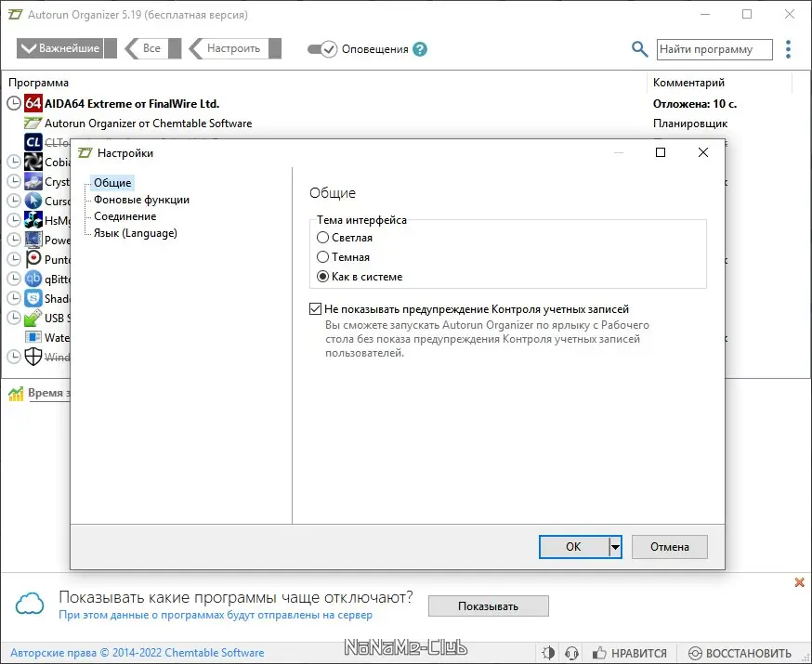Click the Найти программу search field
This screenshot has width=812, height=664.
pyautogui.click(x=714, y=49)
